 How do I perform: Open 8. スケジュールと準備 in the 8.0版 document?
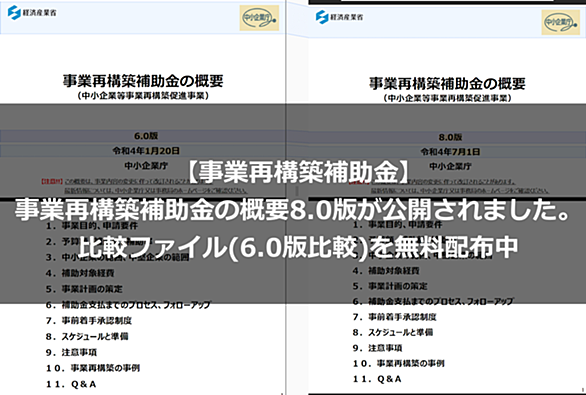393,332
